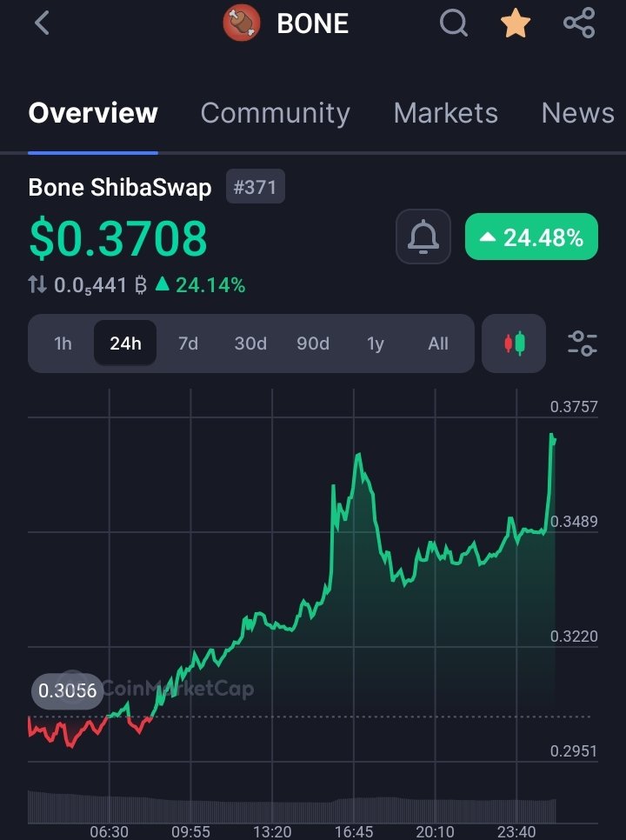Screen dimensions: 626x840
Task: Set a price alert bell
Action: pos(423,237)
